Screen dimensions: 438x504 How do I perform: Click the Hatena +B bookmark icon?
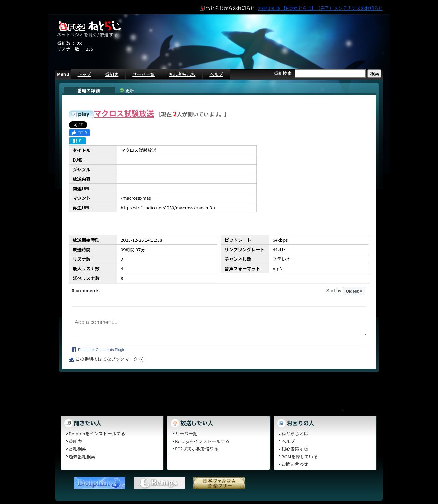coord(72,359)
